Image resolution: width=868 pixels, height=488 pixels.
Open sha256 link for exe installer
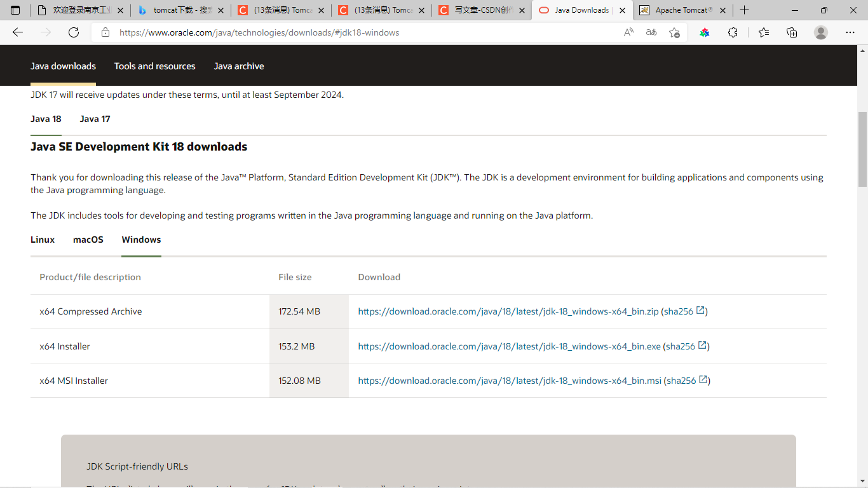click(x=687, y=346)
